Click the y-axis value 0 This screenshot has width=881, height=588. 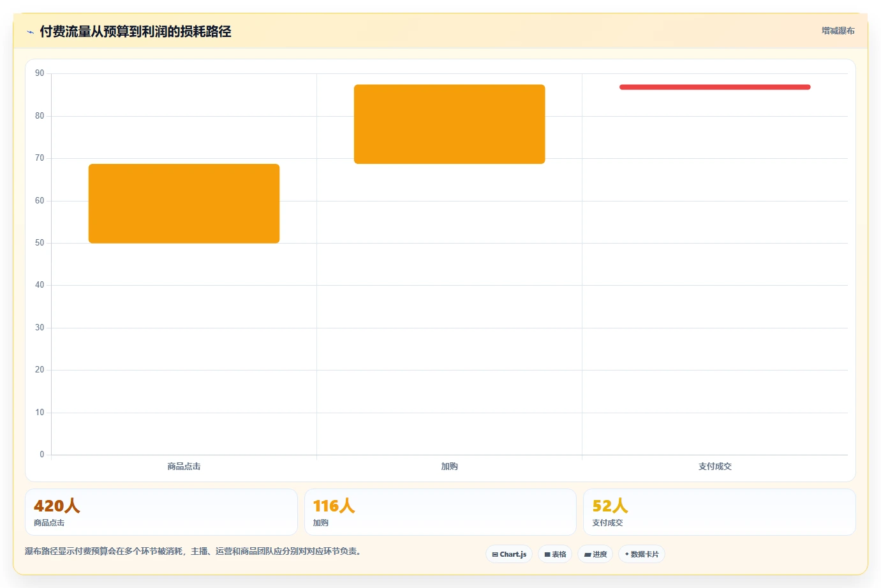(x=42, y=455)
